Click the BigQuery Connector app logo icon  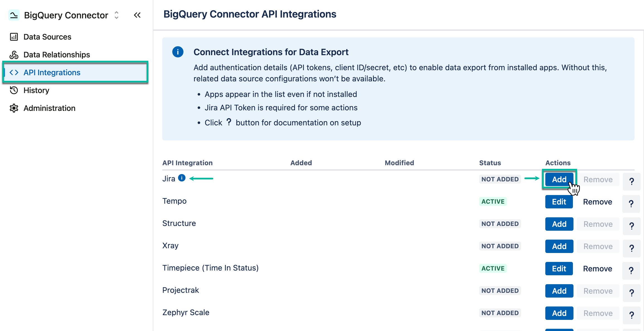tap(14, 15)
